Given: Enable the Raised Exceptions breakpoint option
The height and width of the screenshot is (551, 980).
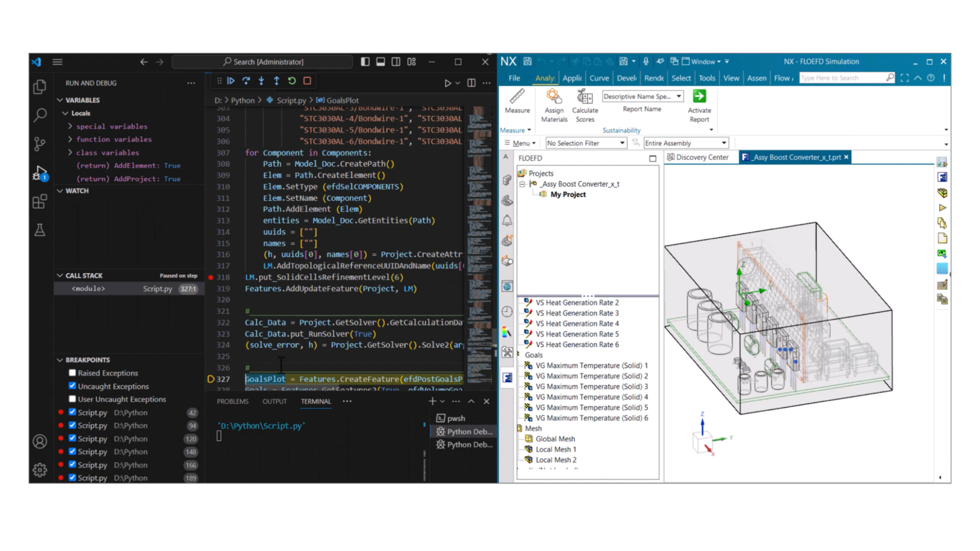Looking at the screenshot, I should (72, 372).
